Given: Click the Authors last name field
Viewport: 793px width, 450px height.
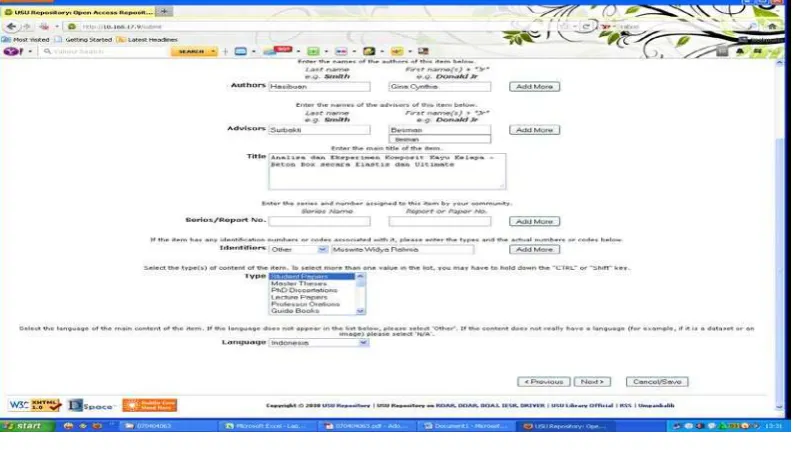Looking at the screenshot, I should click(x=320, y=86).
